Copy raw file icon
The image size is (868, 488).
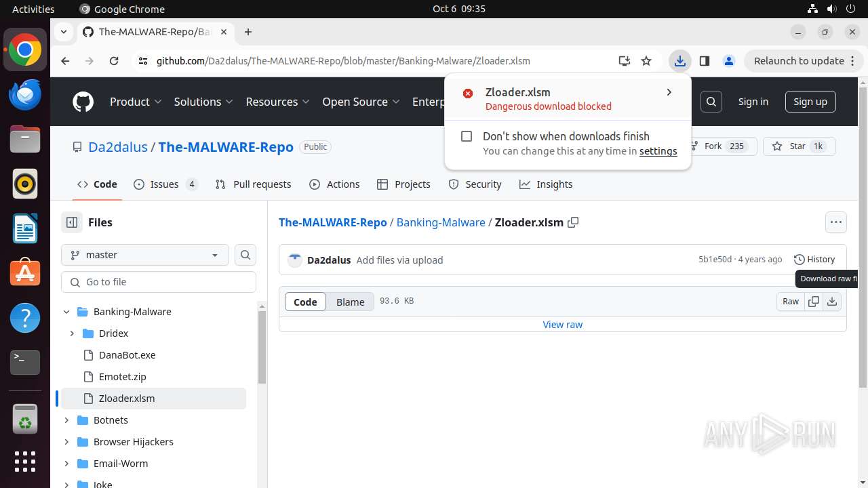click(x=814, y=302)
